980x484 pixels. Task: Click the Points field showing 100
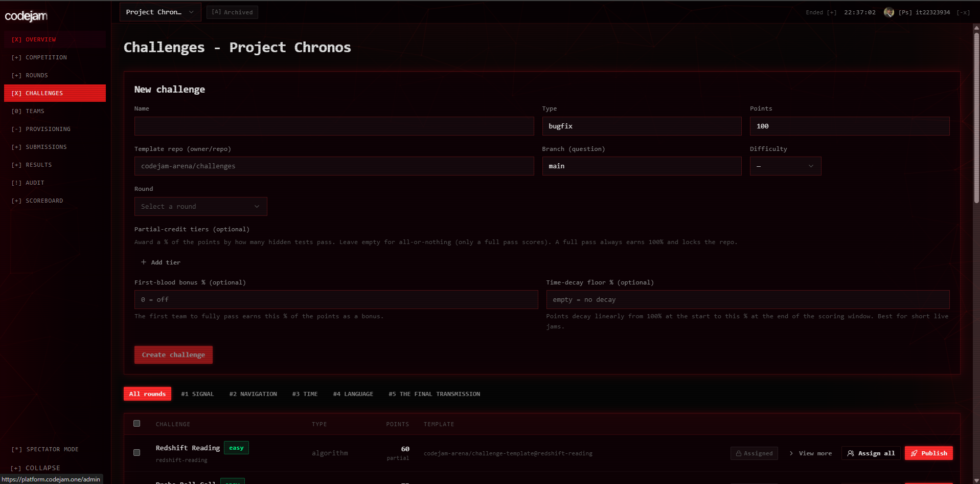[x=850, y=126]
